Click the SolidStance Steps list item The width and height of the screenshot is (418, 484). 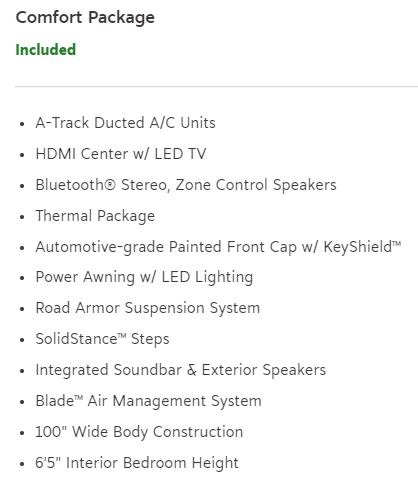click(x=102, y=339)
